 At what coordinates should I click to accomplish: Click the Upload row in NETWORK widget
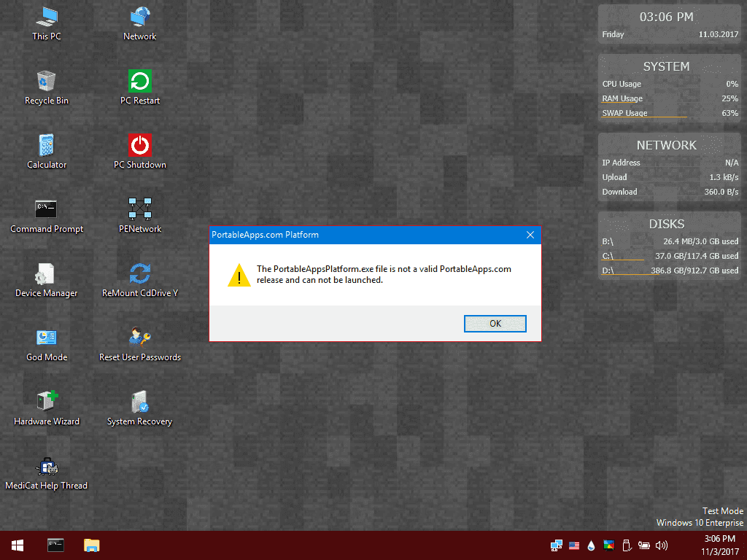coord(670,177)
